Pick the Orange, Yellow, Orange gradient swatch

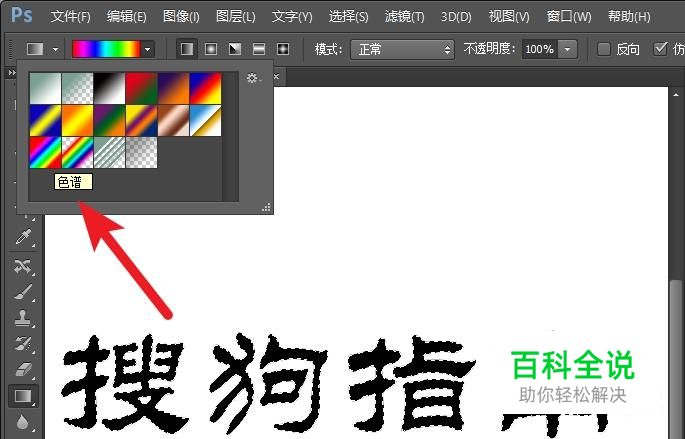(77, 121)
